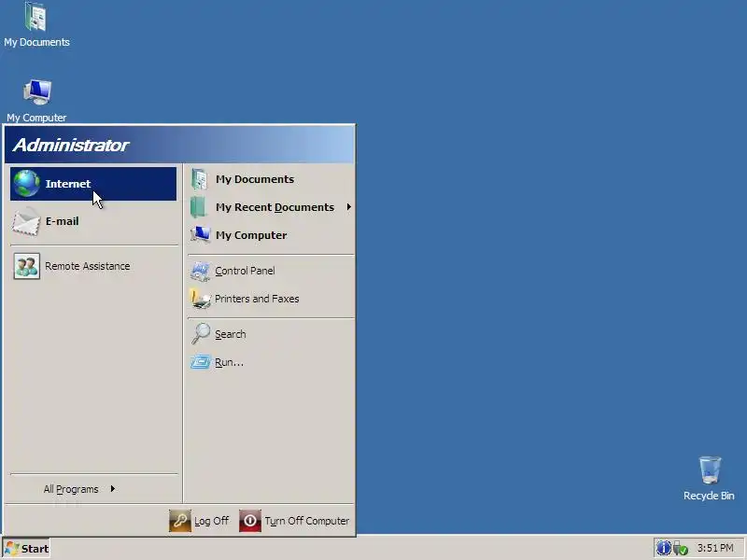Open the Internet globe icon in Start menu

[27, 183]
